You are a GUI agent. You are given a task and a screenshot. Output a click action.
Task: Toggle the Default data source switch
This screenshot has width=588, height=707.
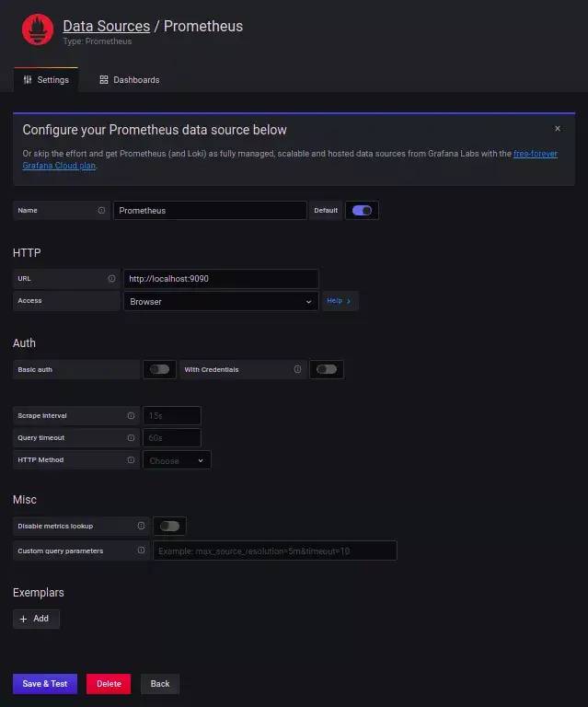click(362, 211)
